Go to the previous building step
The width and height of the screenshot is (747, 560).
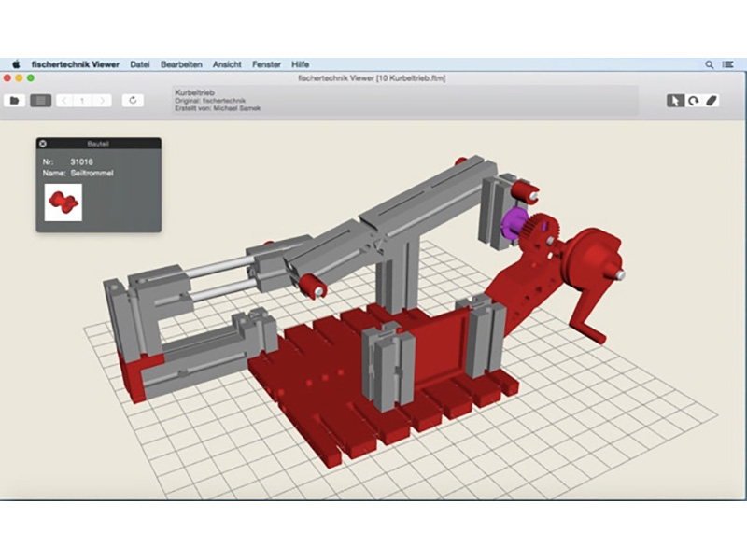coord(64,100)
